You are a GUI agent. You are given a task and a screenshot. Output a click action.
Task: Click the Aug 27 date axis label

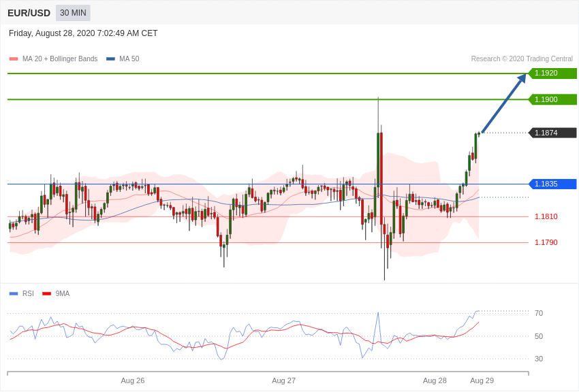(x=283, y=380)
